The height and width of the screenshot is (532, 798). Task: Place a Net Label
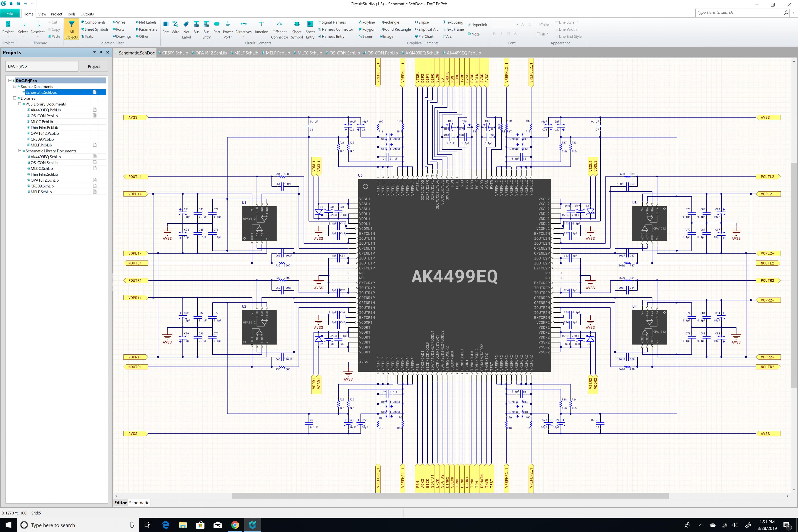click(186, 30)
